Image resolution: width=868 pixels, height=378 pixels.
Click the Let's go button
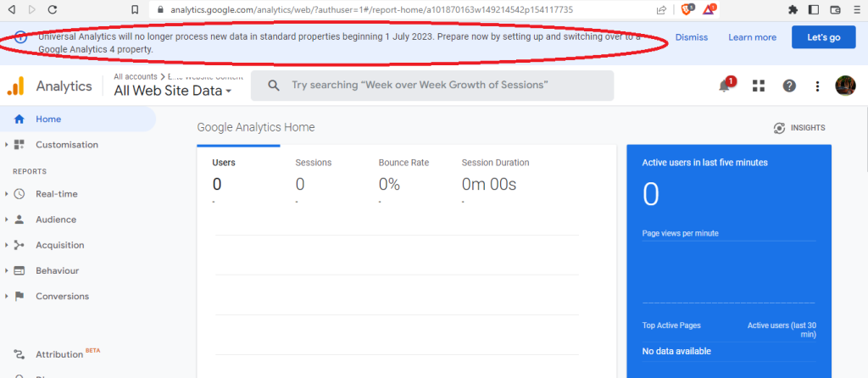823,37
